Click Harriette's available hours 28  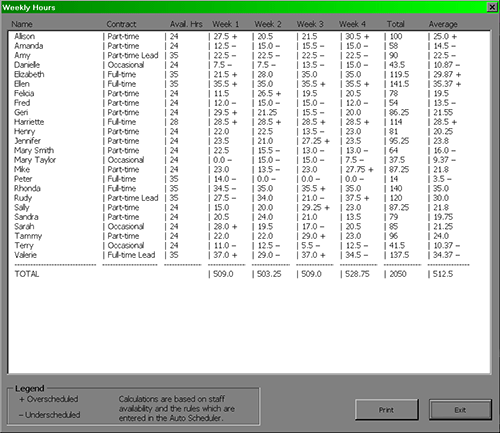pyautogui.click(x=174, y=122)
